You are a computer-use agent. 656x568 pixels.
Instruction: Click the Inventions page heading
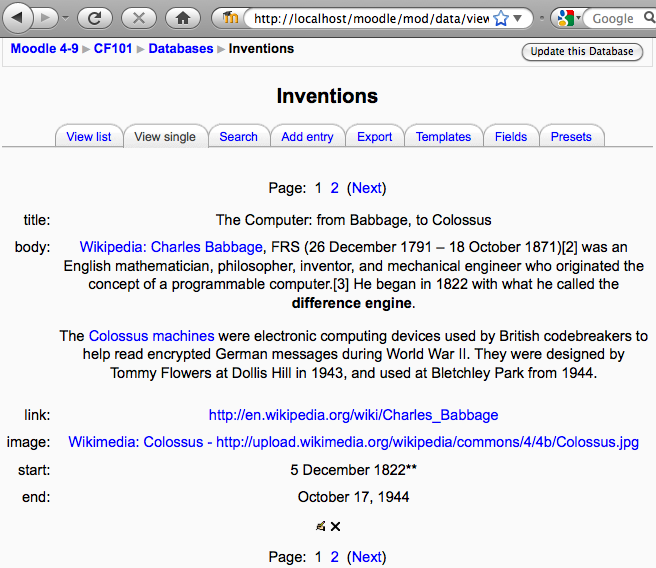[x=327, y=96]
